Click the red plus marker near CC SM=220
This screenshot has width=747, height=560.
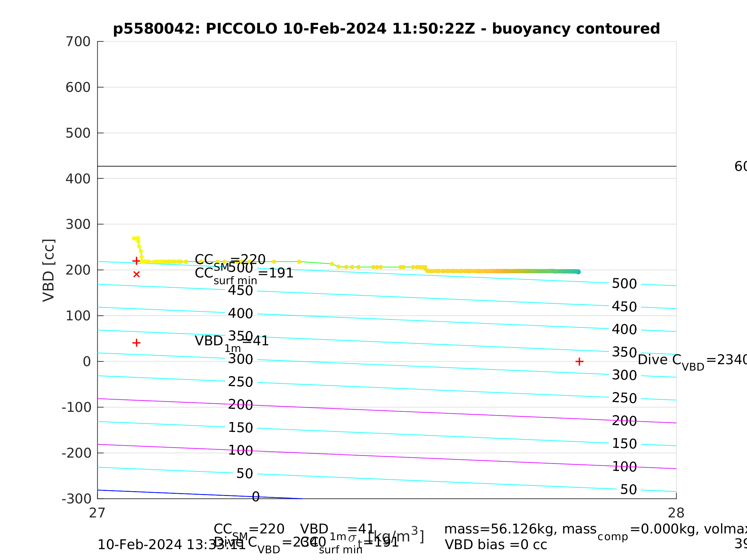(136, 261)
